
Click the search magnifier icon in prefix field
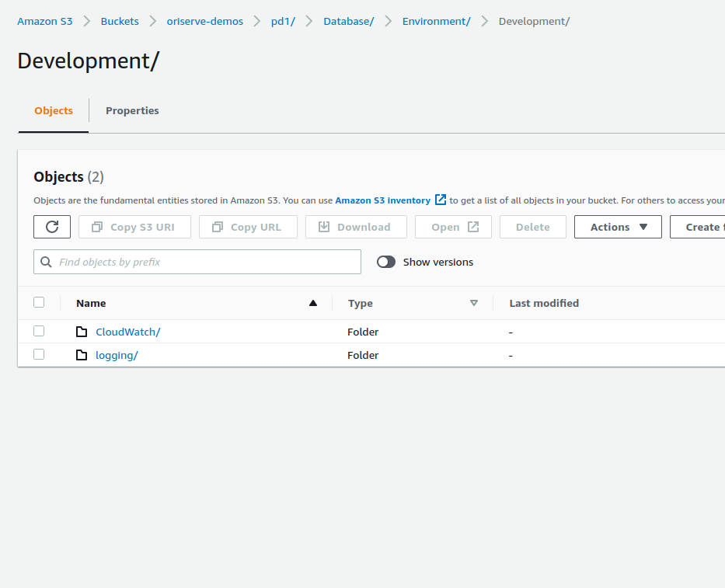point(46,262)
